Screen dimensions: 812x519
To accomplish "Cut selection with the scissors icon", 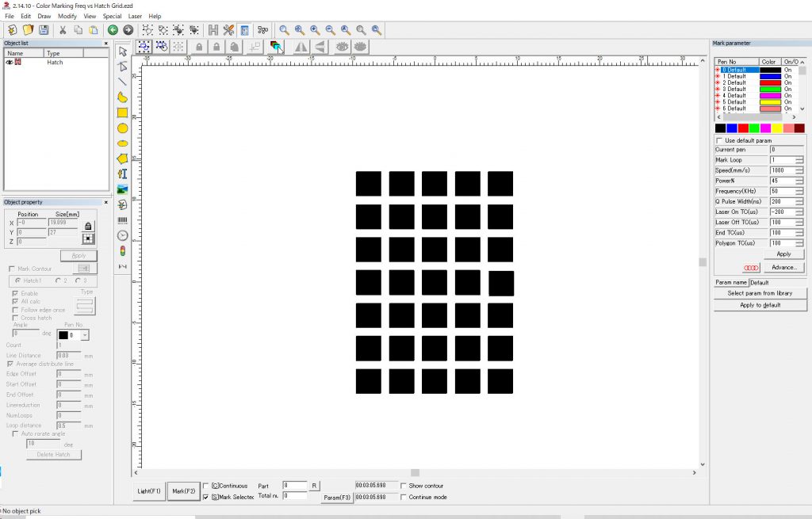I will [63, 30].
